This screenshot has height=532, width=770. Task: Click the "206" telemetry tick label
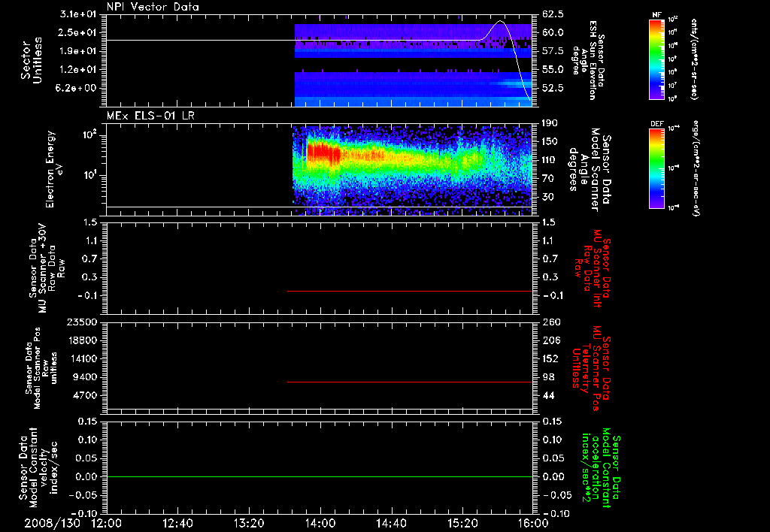point(550,340)
